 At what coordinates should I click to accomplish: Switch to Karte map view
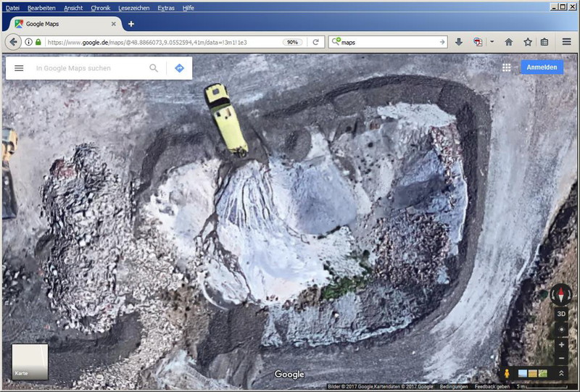point(30,362)
